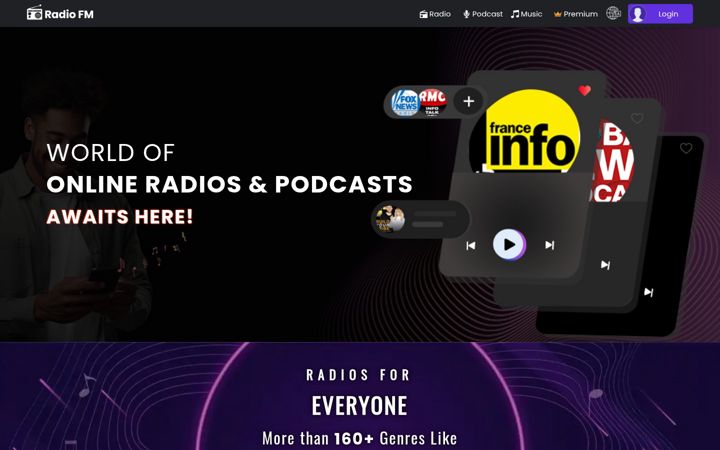Viewport: 720px width, 450px height.
Task: Click the Fox News station logo
Action: [405, 102]
